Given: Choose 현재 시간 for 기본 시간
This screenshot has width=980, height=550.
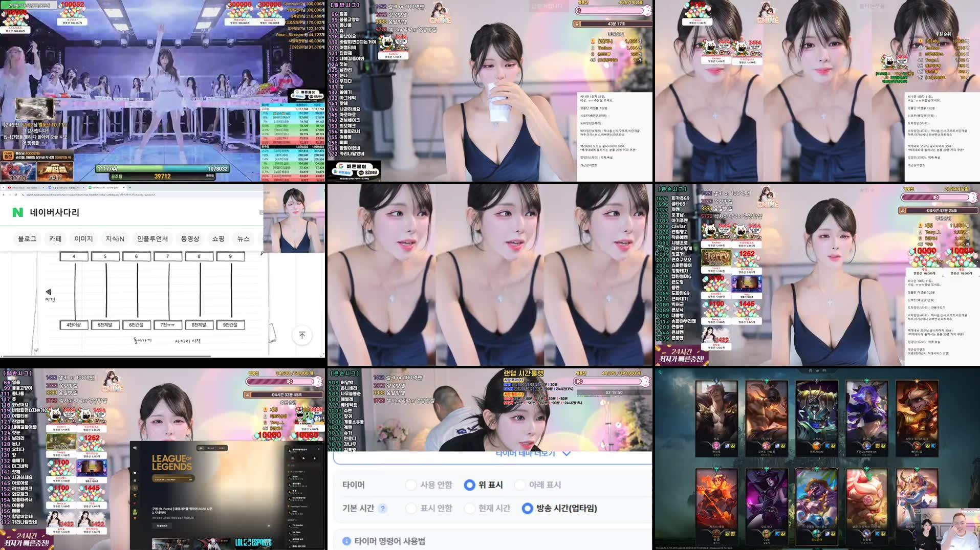Looking at the screenshot, I should [470, 509].
